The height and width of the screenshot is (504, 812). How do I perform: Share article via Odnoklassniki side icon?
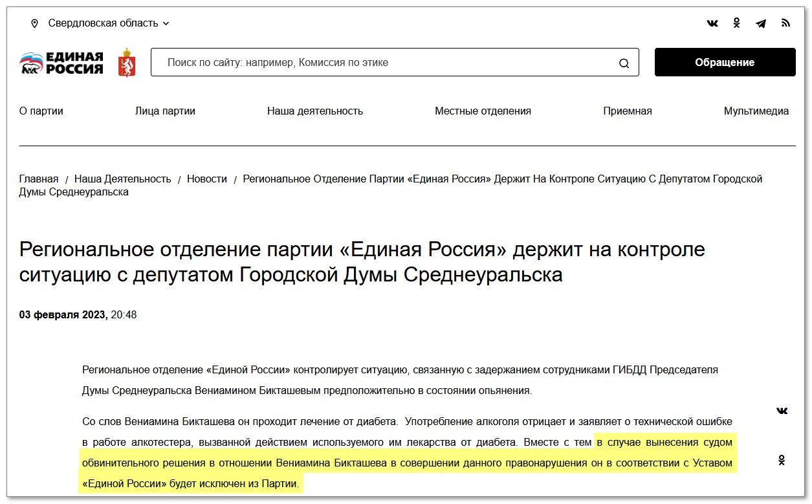click(x=782, y=461)
